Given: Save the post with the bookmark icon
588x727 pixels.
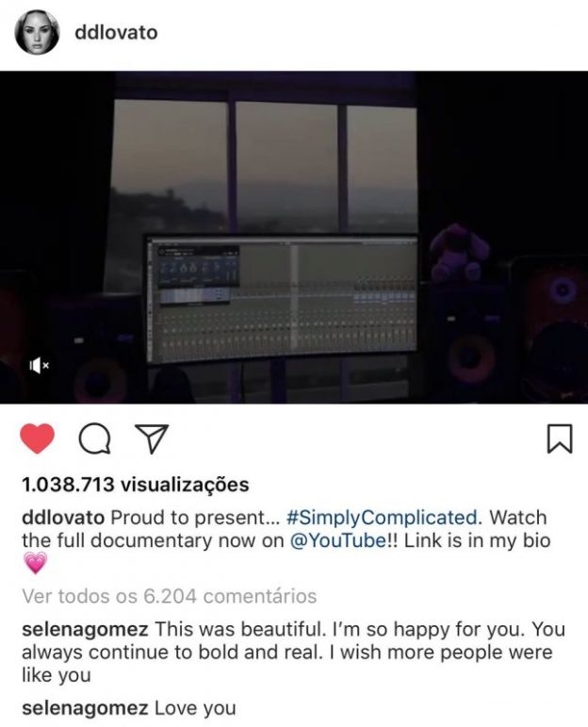Looking at the screenshot, I should tap(560, 438).
